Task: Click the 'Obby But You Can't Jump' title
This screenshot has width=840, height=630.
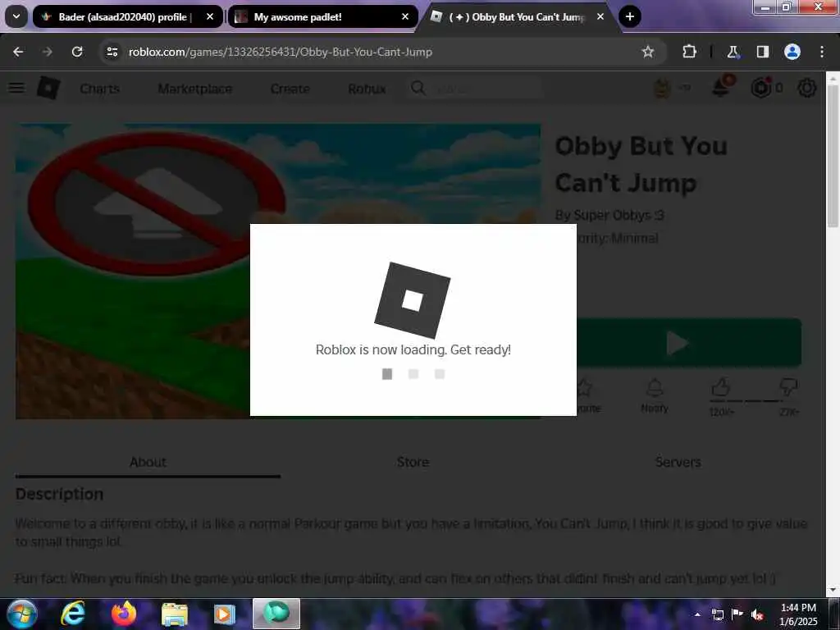Action: coord(641,164)
